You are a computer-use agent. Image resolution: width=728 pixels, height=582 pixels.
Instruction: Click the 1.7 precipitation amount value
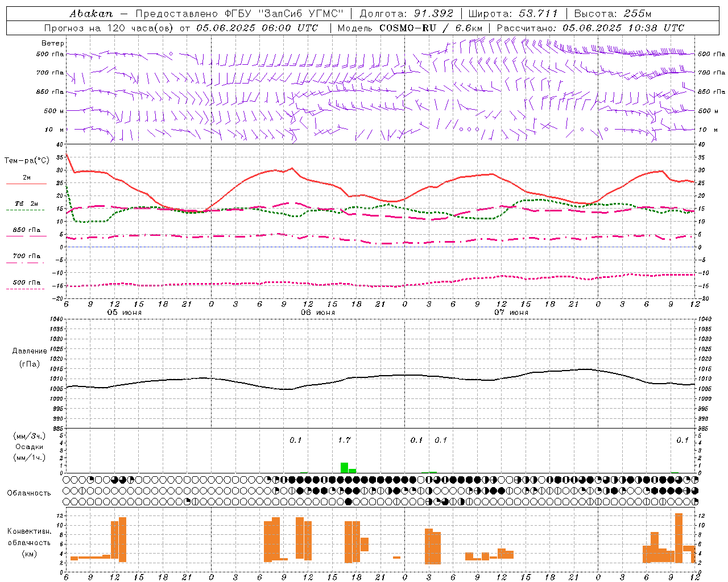[x=344, y=440]
